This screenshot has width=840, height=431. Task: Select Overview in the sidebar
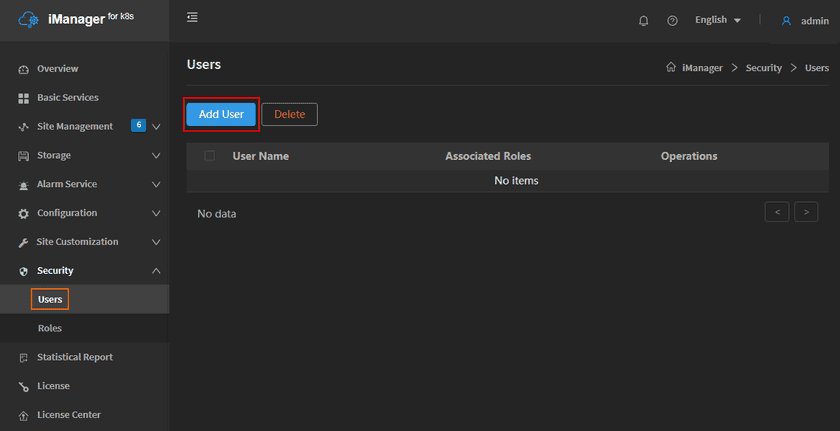57,69
